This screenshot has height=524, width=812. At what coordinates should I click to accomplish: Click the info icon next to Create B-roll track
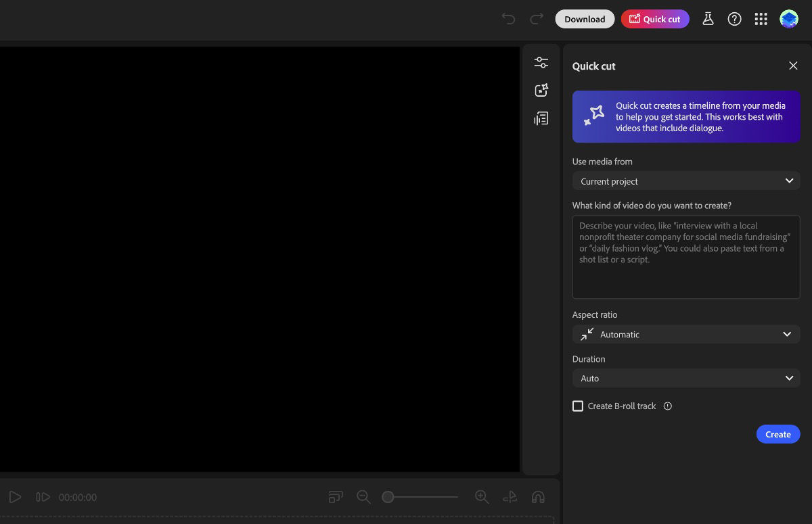(x=667, y=406)
